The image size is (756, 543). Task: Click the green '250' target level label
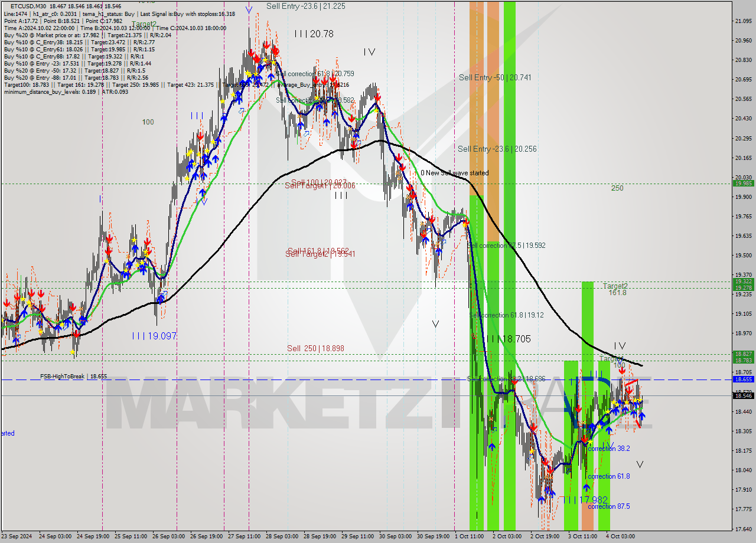coord(617,188)
